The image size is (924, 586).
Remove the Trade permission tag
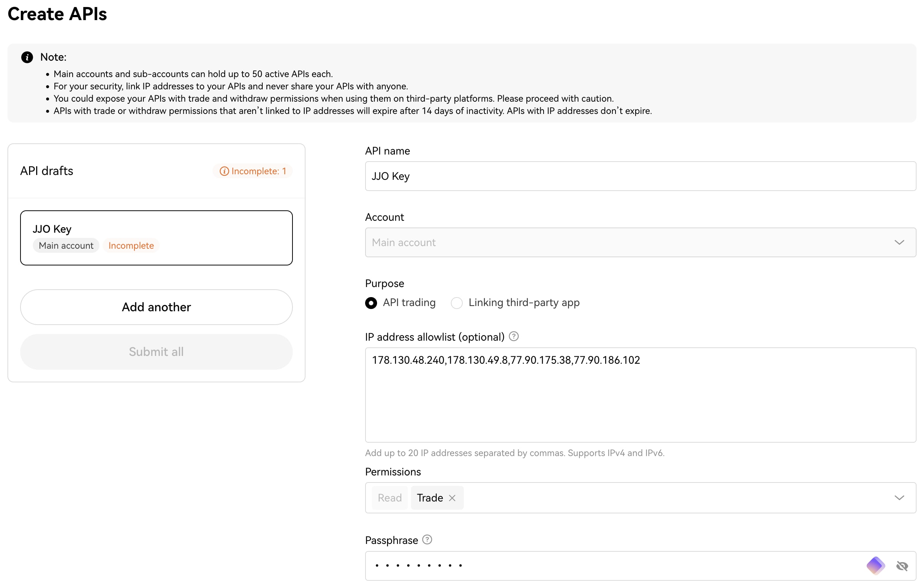452,498
